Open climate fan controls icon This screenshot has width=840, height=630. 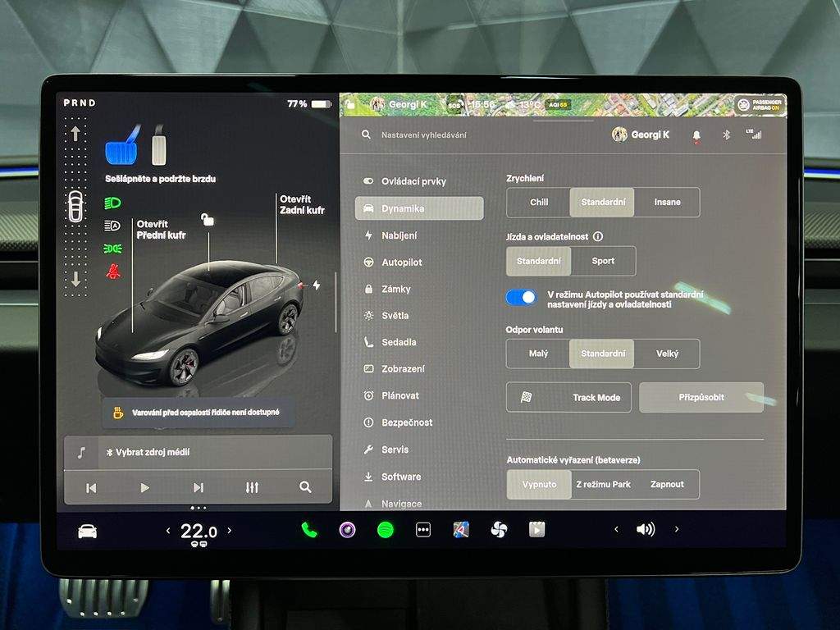499,530
